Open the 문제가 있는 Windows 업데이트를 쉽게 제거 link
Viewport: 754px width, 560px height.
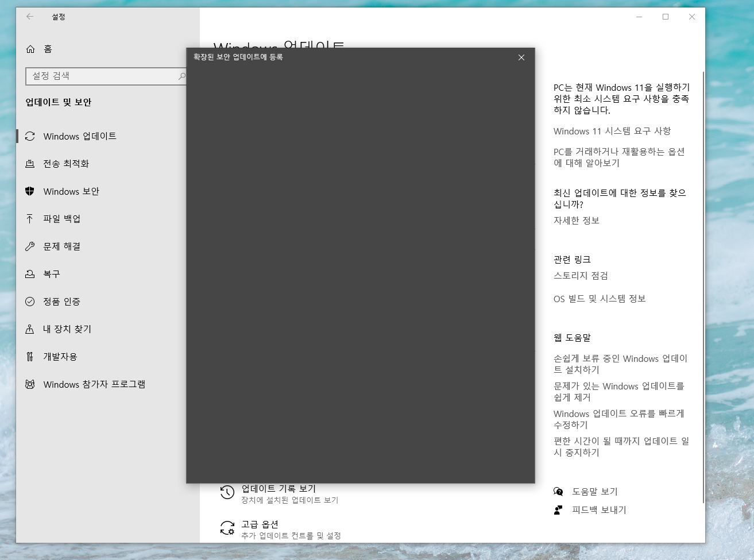click(619, 392)
